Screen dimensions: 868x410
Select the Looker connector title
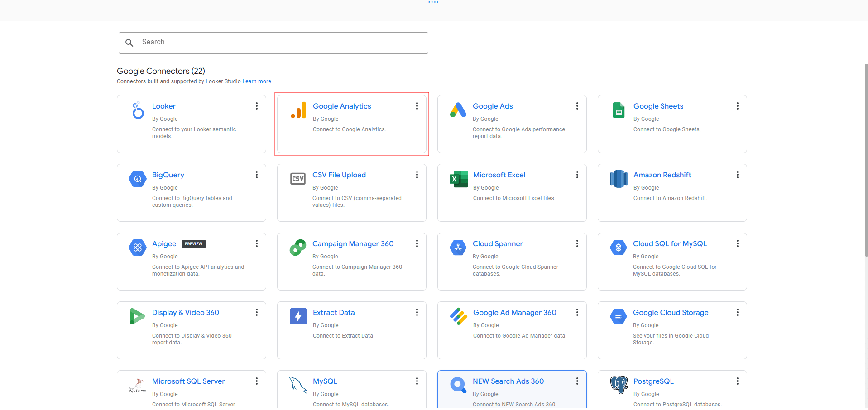click(163, 106)
